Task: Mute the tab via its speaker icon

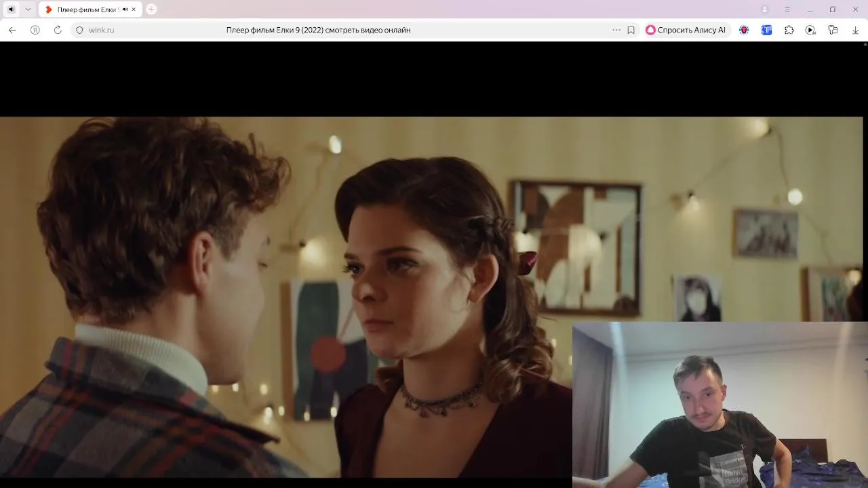Action: click(125, 9)
